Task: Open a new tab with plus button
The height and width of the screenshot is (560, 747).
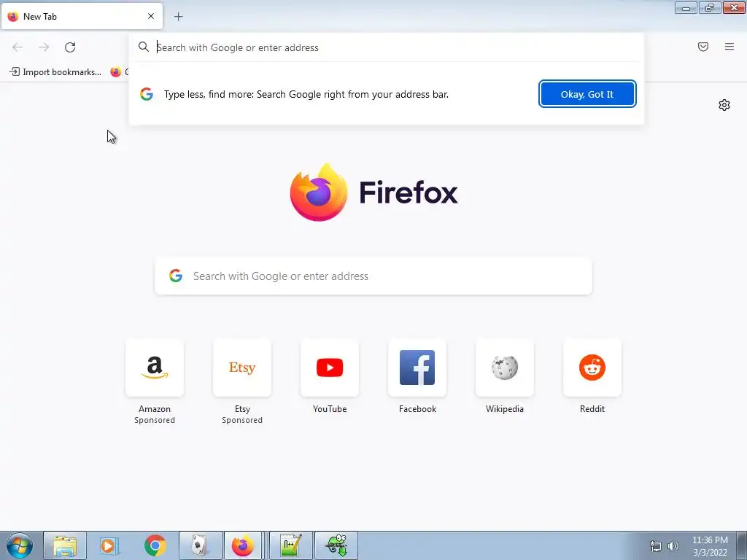Action: point(178,17)
